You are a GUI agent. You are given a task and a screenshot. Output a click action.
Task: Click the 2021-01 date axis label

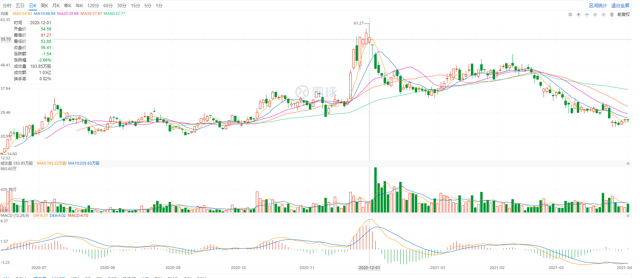[438, 268]
